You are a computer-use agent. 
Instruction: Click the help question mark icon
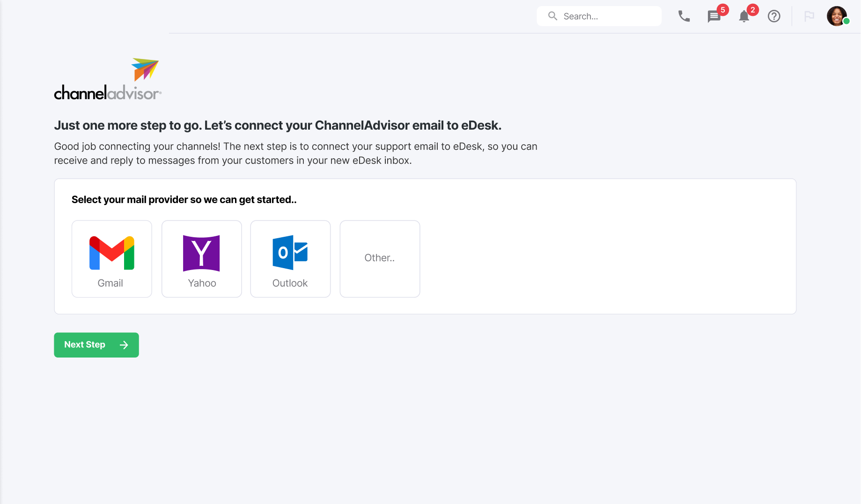coord(774,16)
